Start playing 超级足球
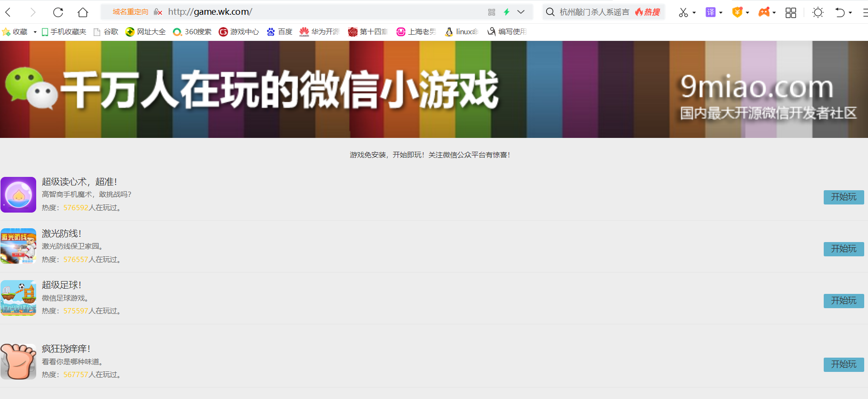Screen dimensions: 868x399 point(844,301)
